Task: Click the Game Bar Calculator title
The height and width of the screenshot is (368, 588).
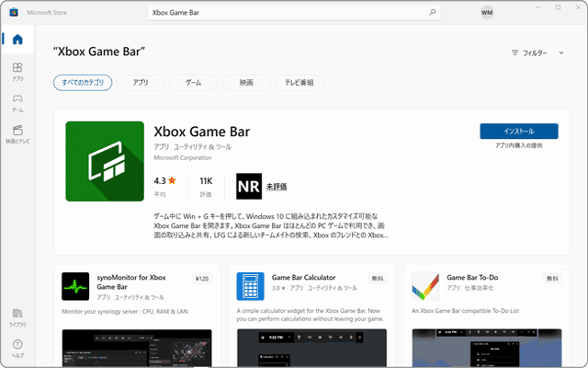Action: click(x=304, y=278)
